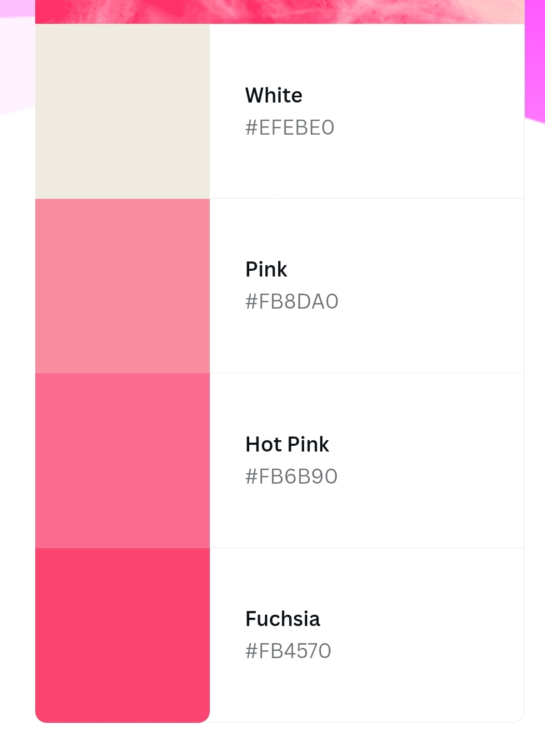
Task: Copy hex code #FB8DA0
Action: coord(292,301)
